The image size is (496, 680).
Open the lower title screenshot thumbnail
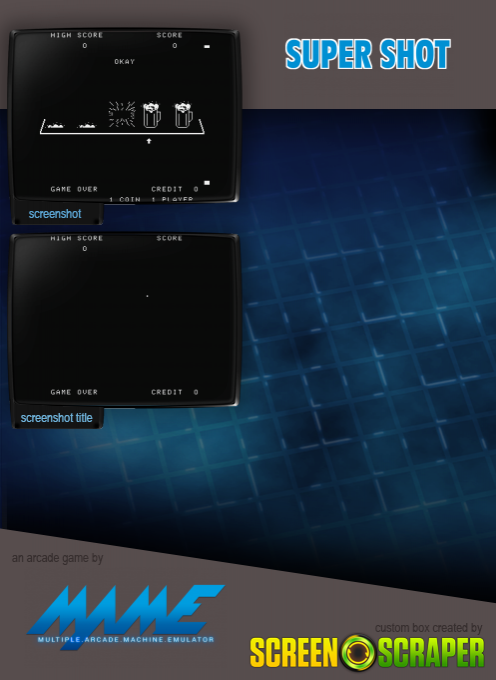point(124,320)
